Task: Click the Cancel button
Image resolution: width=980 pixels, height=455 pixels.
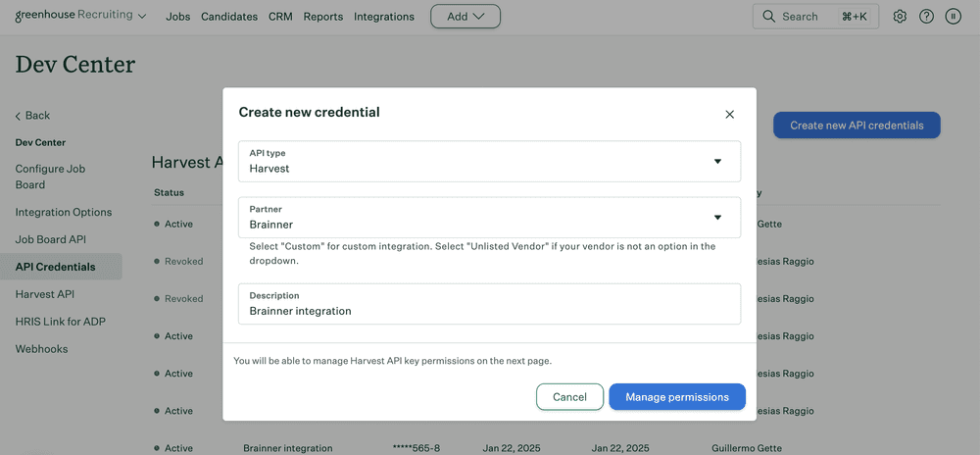Action: (x=569, y=397)
